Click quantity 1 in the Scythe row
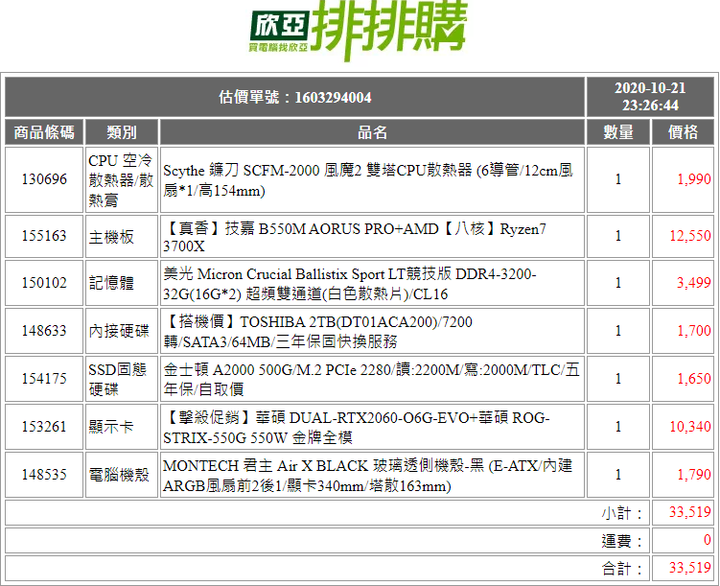Viewport: 720px width, 586px height. point(618,179)
